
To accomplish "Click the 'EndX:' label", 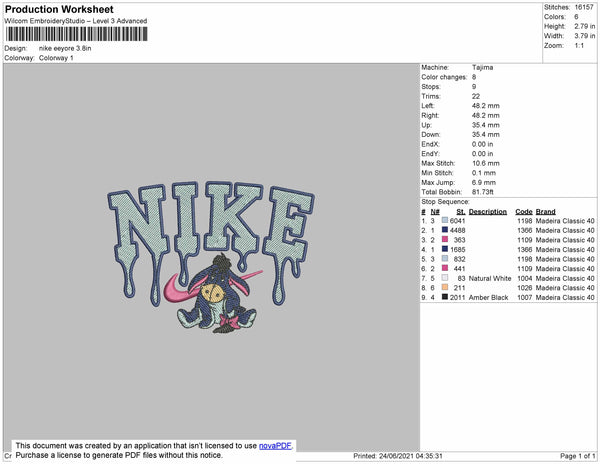I will point(430,144).
